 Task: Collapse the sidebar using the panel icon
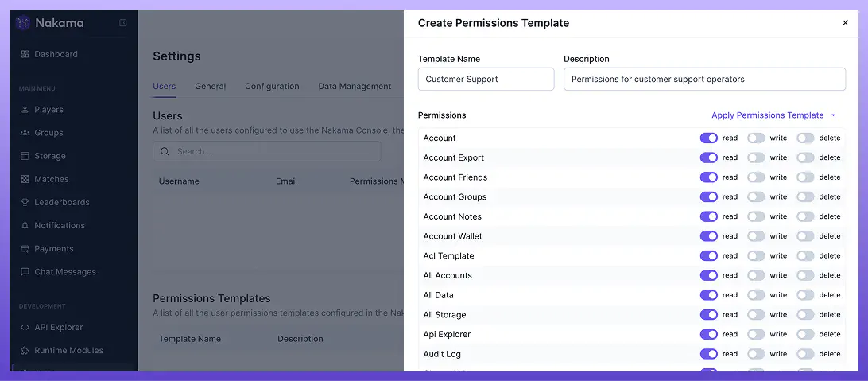coord(123,23)
